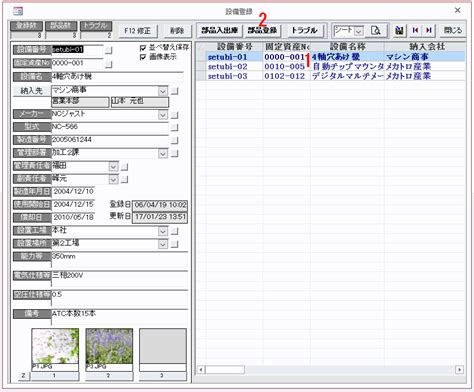Open 部品入出庫 button

pos(219,30)
